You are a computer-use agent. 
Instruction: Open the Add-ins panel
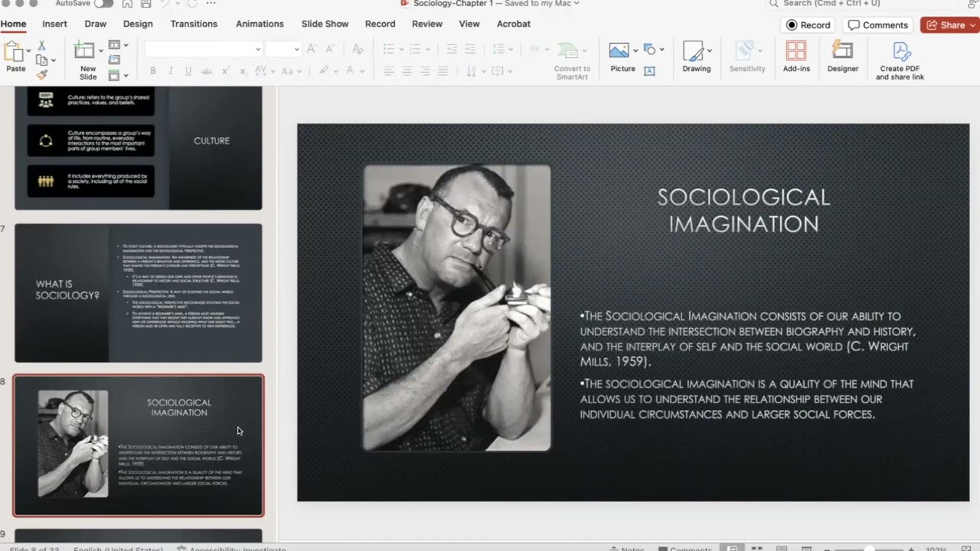click(796, 57)
